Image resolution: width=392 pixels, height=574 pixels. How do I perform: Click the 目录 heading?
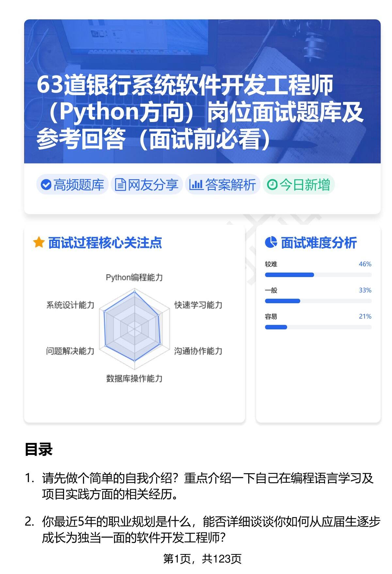click(x=39, y=449)
